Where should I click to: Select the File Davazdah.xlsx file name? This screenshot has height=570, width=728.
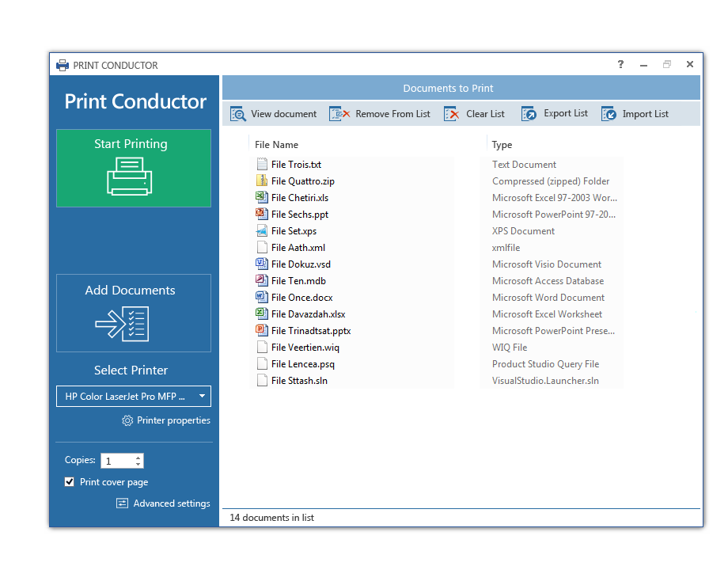309,314
